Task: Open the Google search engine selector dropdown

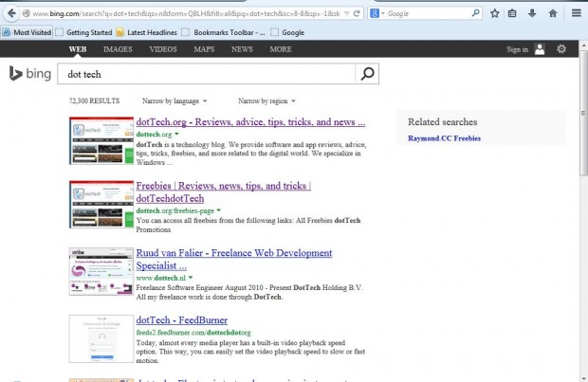Action: (377, 13)
